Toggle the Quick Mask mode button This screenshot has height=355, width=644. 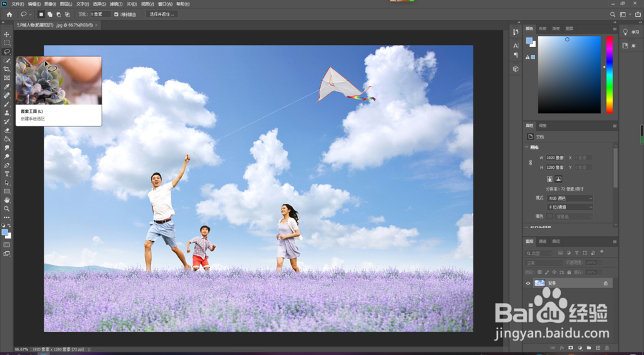click(6, 245)
